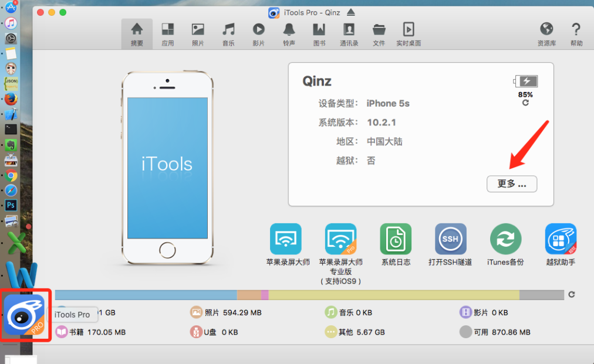Click the 书籍 170.05 MB storage entry
The image size is (594, 364).
(x=90, y=332)
